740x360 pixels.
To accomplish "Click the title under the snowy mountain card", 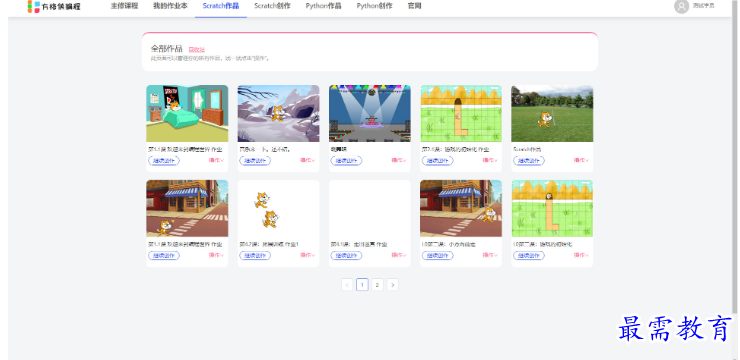I will point(264,149).
